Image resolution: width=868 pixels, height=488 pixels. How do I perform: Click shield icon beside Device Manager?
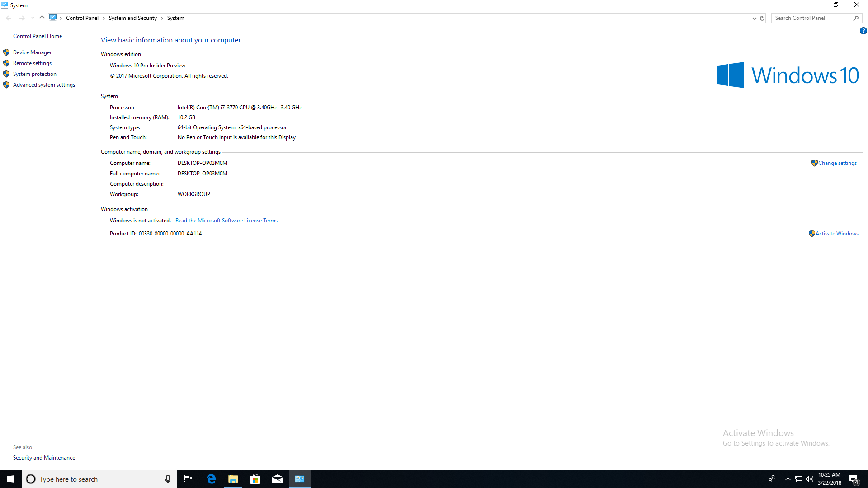(x=6, y=52)
